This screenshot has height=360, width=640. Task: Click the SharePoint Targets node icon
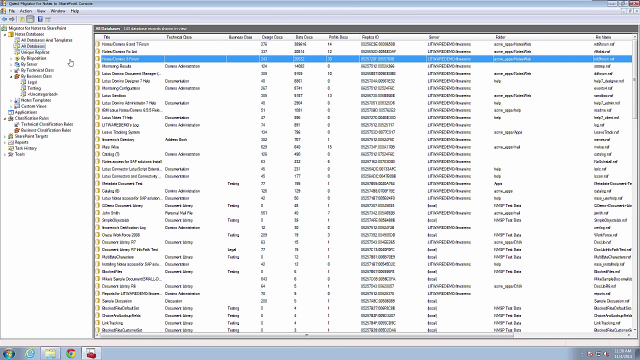(11, 136)
